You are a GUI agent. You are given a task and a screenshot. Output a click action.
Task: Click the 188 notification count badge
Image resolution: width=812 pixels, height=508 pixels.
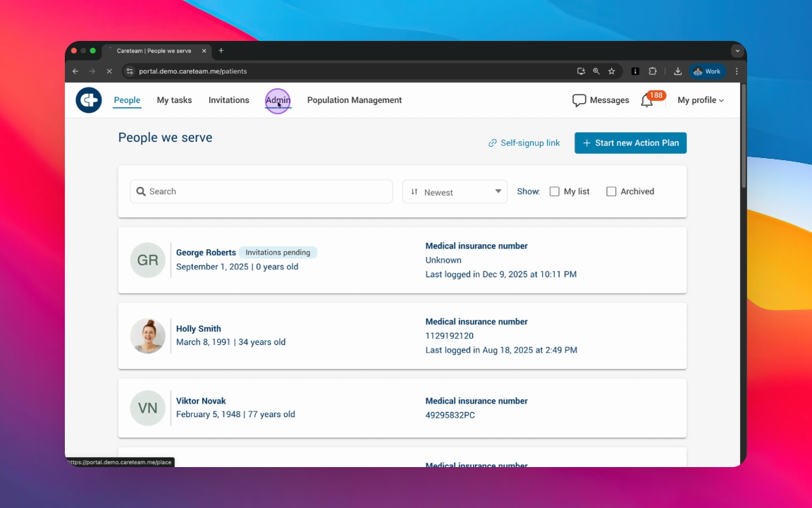coord(656,95)
